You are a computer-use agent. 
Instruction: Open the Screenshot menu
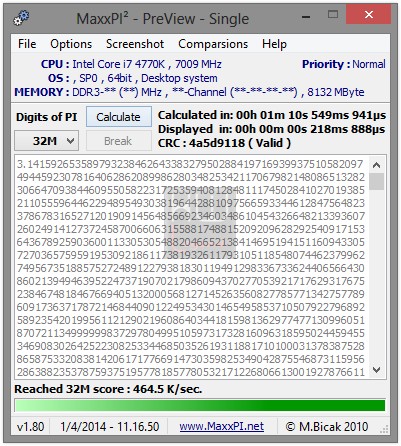tap(135, 44)
